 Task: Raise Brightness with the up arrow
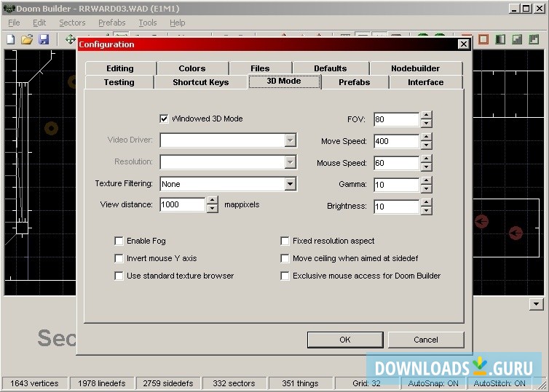tap(426, 202)
